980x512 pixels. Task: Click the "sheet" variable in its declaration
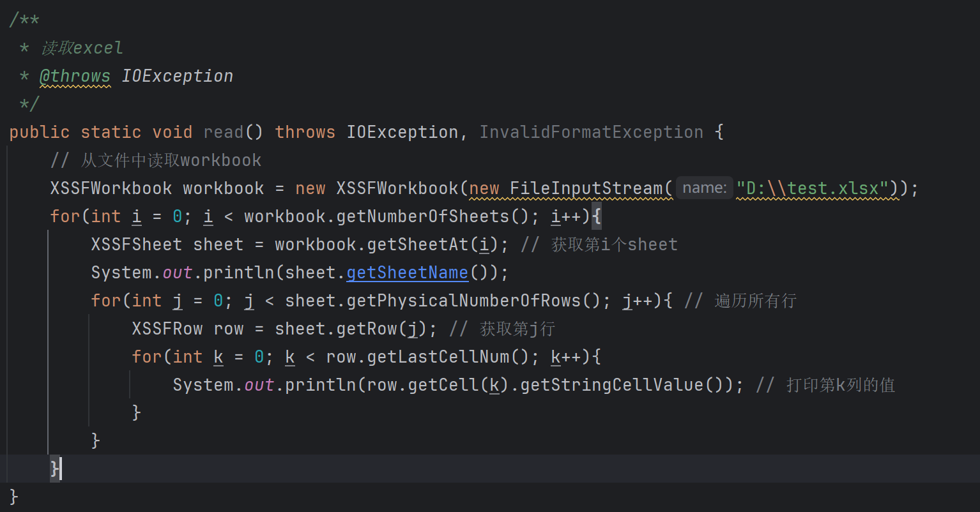(218, 245)
